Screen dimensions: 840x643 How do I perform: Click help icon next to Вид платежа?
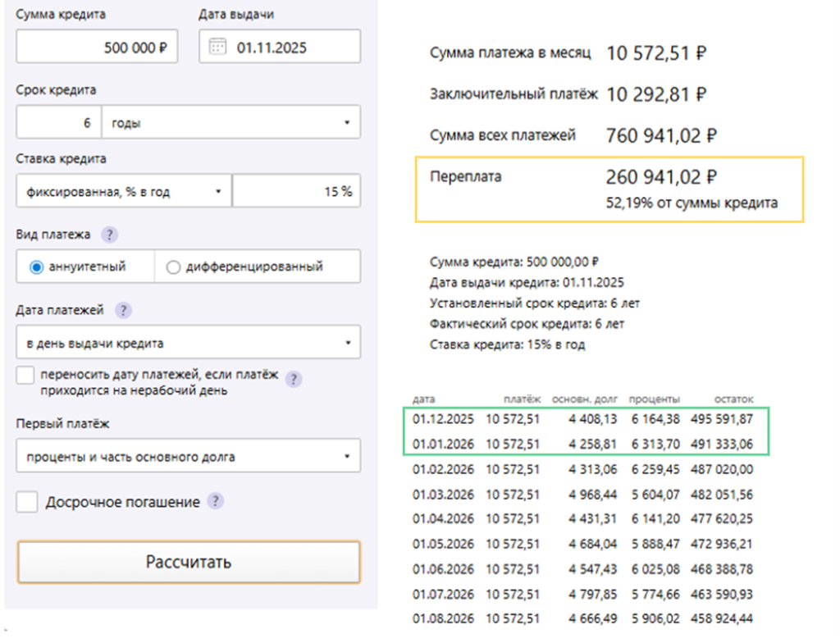click(x=110, y=235)
